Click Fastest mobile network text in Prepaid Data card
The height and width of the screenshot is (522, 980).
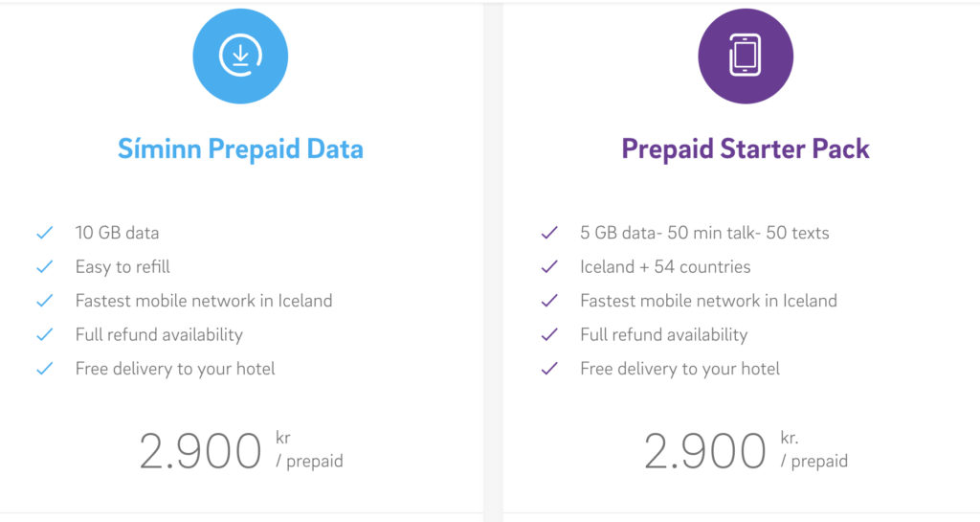(204, 301)
